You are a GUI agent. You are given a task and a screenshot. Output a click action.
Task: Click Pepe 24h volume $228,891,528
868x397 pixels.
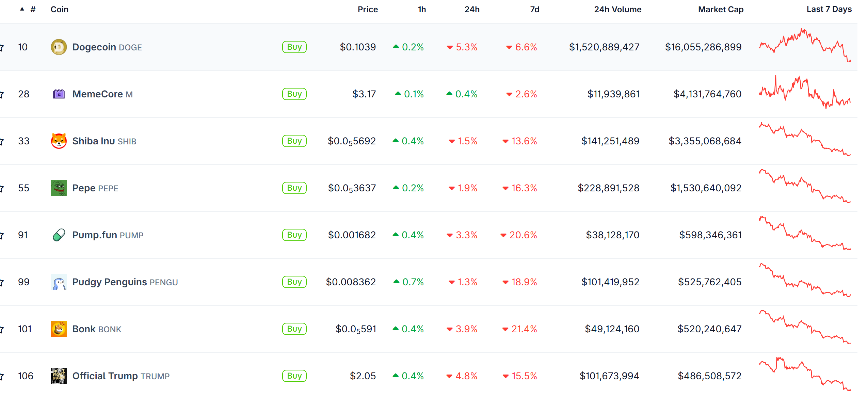point(609,188)
